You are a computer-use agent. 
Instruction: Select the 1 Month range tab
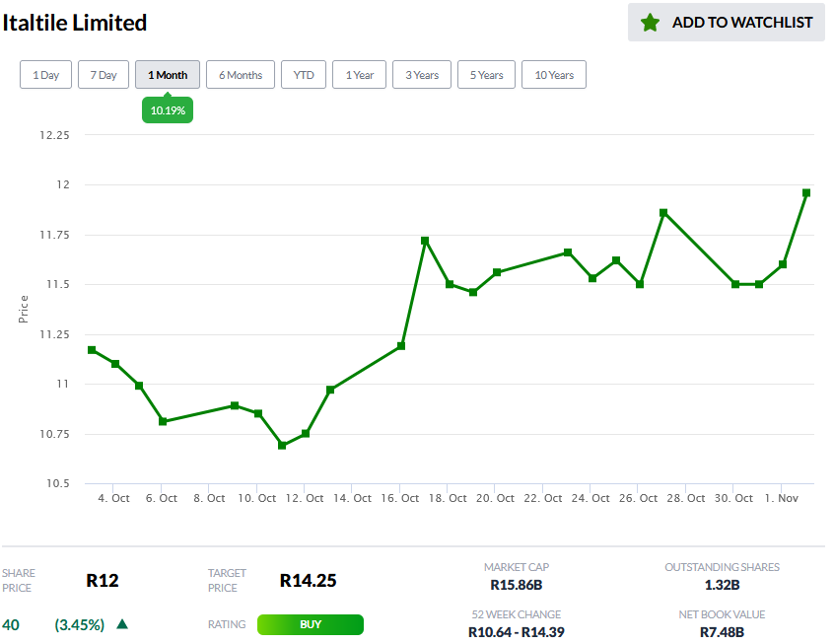tap(168, 75)
